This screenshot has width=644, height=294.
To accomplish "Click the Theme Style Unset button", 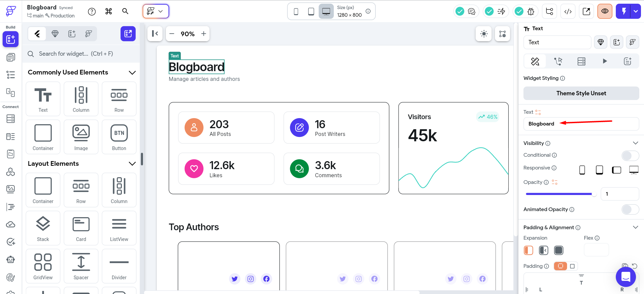I will pos(581,93).
